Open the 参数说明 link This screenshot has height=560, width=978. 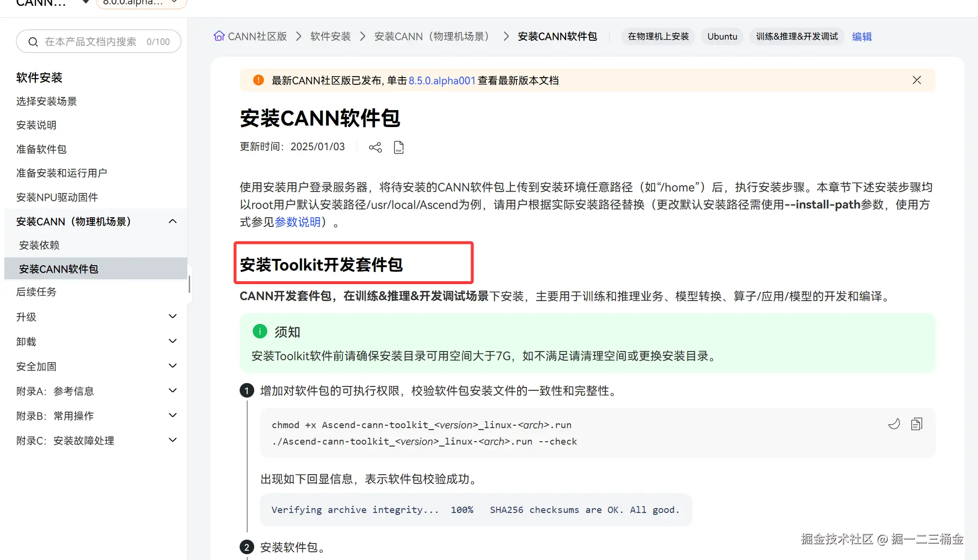297,222
